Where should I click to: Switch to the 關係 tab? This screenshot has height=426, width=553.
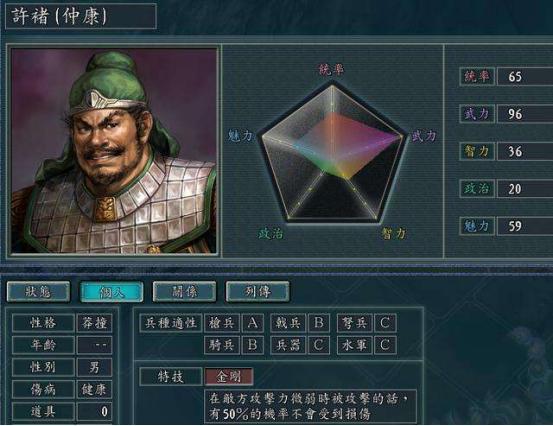coord(184,292)
